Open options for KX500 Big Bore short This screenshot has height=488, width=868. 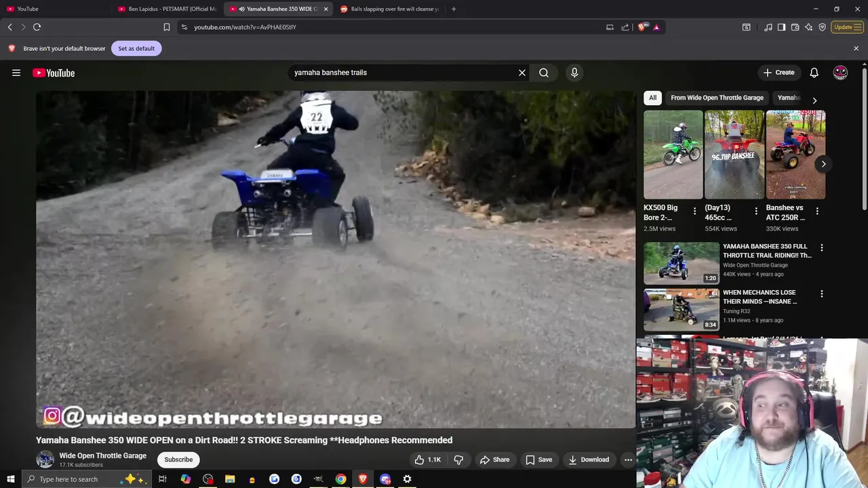pos(694,211)
